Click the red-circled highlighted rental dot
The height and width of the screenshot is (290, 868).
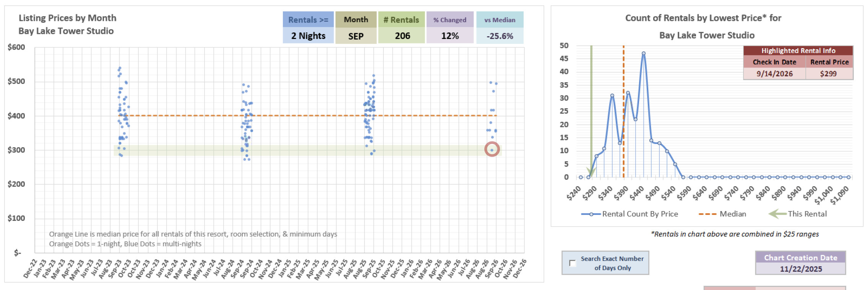(492, 149)
